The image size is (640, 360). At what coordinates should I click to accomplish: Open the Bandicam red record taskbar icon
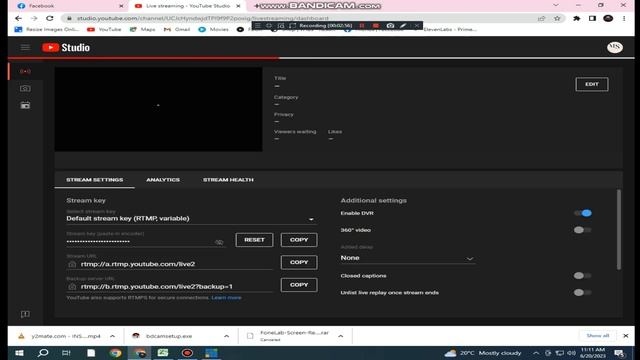[x=187, y=353]
